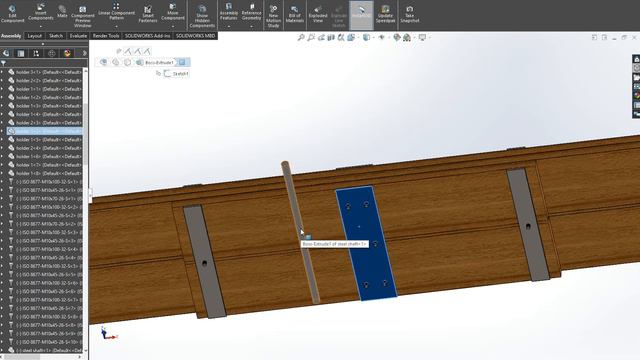The height and width of the screenshot is (360, 640).
Task: Select the Mate tool
Action: (62, 12)
